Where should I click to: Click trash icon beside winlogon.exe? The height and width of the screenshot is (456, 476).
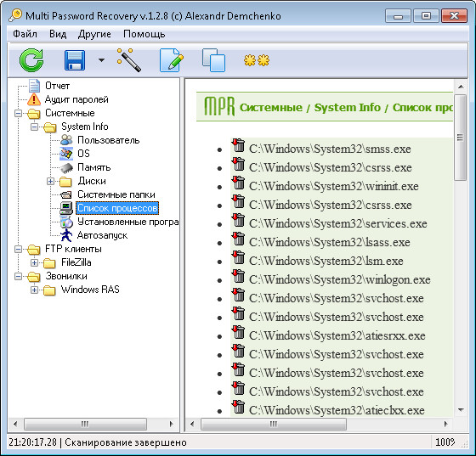coord(238,276)
